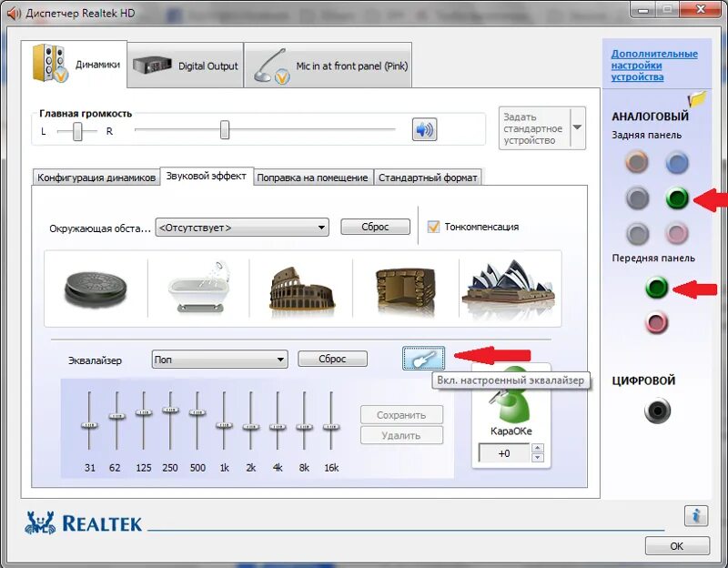The height and width of the screenshot is (568, 728).
Task: Click the Realtek crab logo
Action: (x=40, y=523)
